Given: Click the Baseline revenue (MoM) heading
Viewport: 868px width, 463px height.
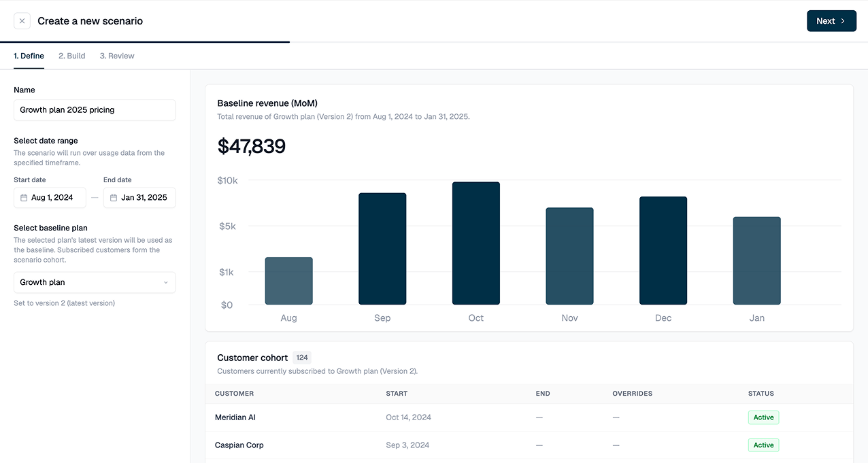Looking at the screenshot, I should click(x=267, y=103).
